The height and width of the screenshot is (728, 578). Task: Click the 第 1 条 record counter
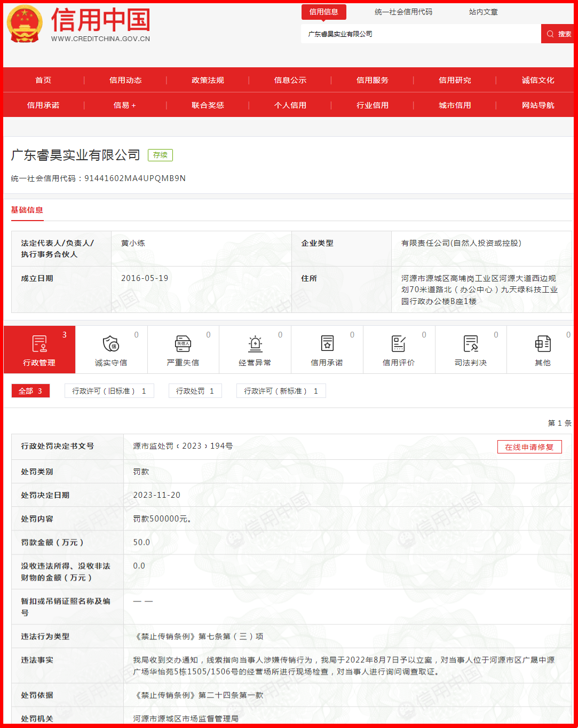pyautogui.click(x=559, y=423)
